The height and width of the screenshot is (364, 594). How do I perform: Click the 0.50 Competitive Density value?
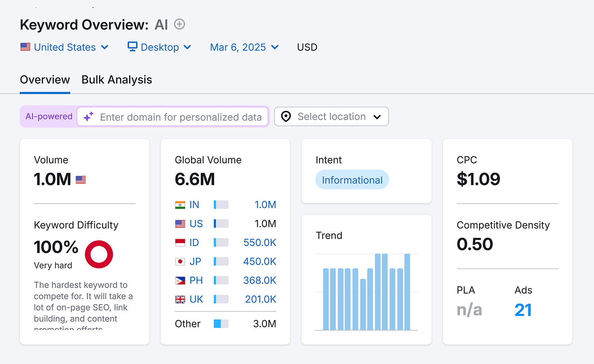[x=475, y=245]
